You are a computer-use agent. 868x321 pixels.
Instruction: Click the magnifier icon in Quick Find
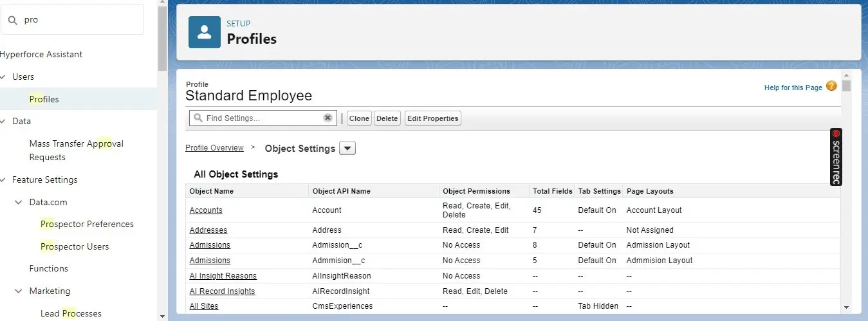click(x=12, y=20)
